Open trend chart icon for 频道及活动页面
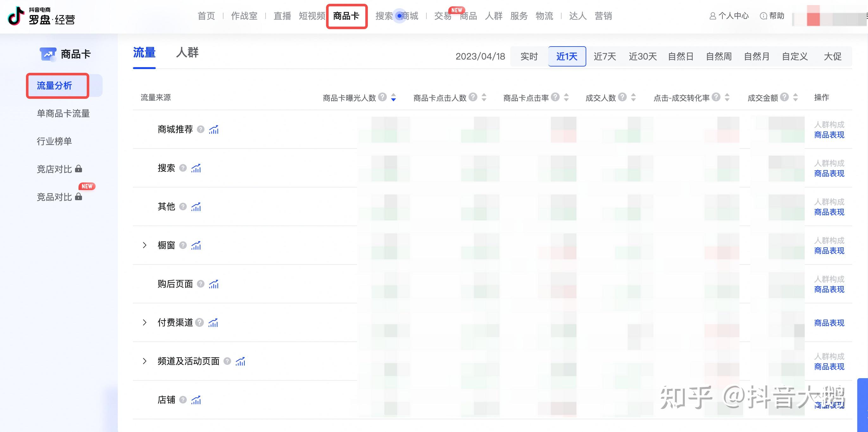868x432 pixels. click(240, 361)
